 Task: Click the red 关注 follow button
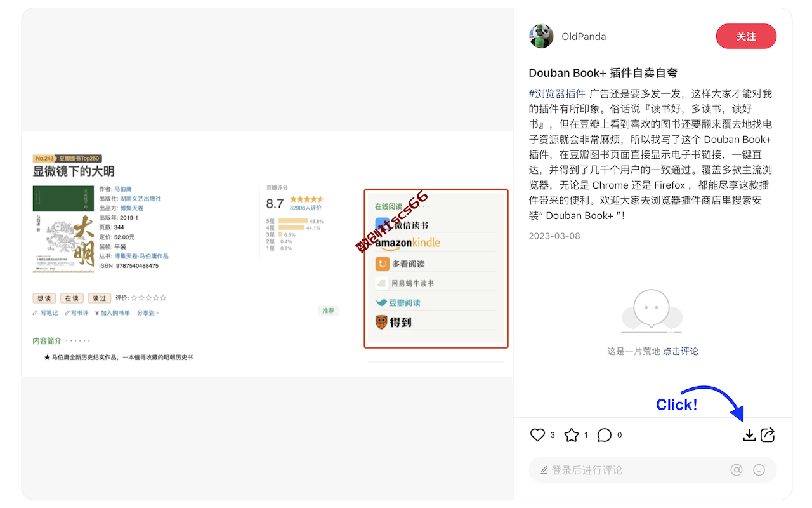tap(746, 36)
